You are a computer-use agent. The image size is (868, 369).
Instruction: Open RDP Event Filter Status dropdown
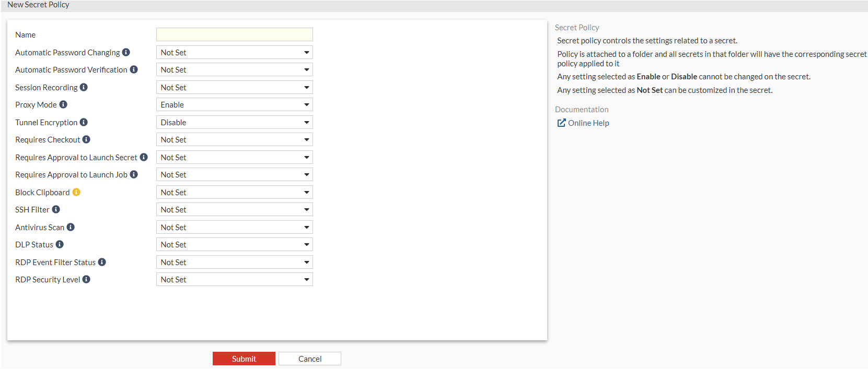pos(235,262)
